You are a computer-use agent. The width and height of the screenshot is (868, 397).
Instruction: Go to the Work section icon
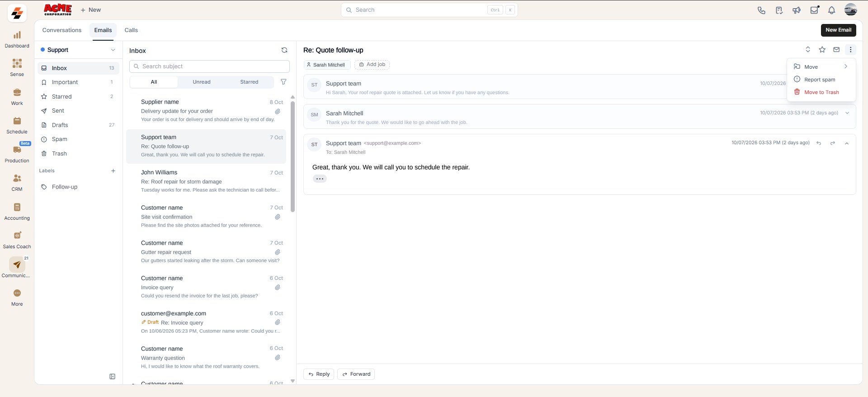coord(17,92)
